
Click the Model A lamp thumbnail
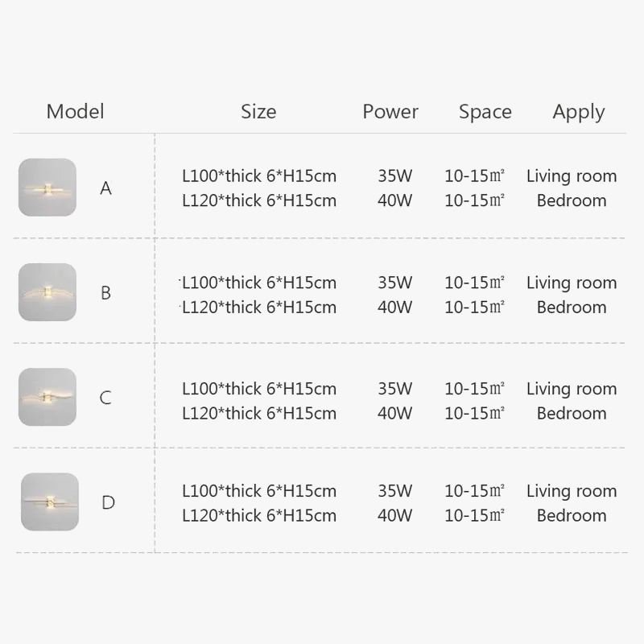click(x=47, y=188)
